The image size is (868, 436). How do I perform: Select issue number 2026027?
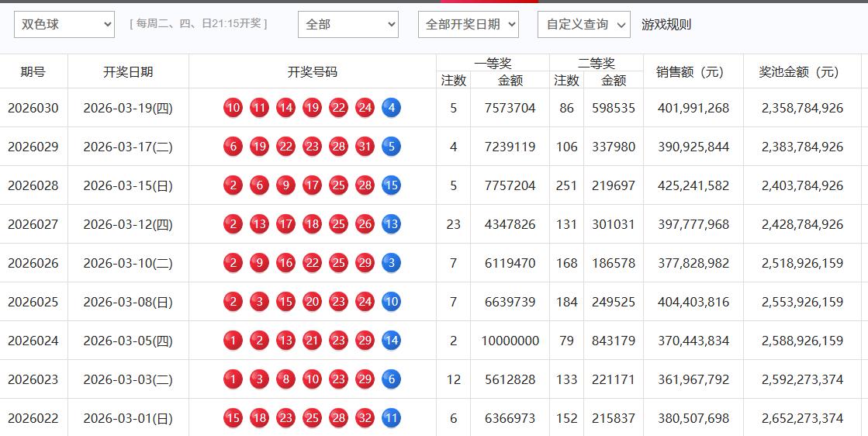[x=33, y=224]
